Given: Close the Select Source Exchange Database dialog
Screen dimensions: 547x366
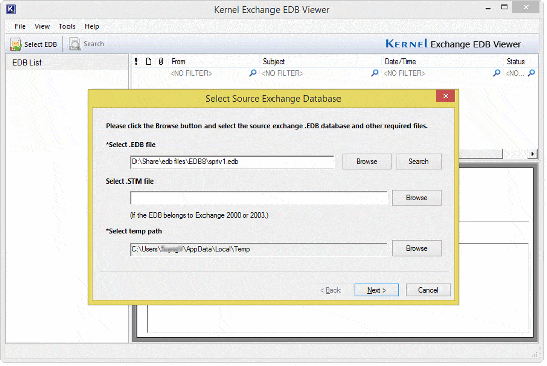Looking at the screenshot, I should 445,96.
